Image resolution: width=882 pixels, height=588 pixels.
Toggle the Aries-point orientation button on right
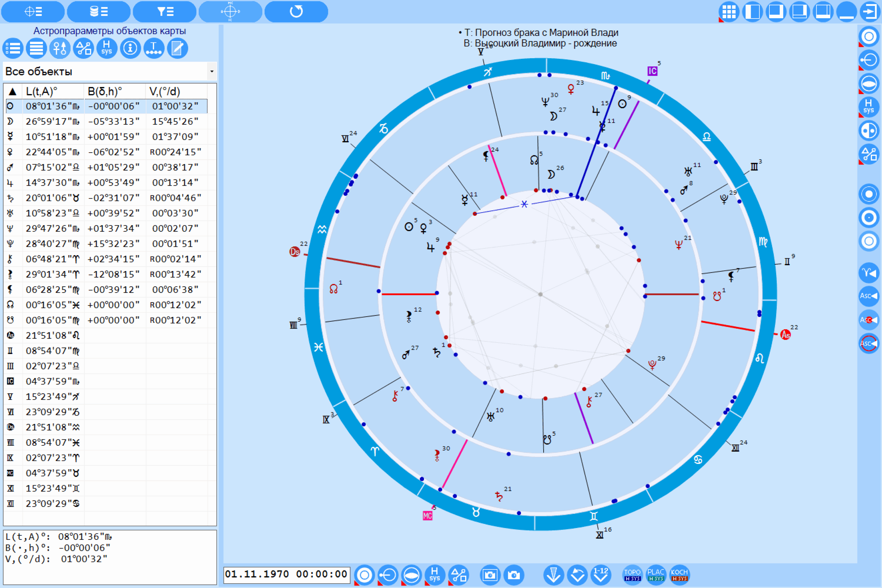(x=869, y=272)
